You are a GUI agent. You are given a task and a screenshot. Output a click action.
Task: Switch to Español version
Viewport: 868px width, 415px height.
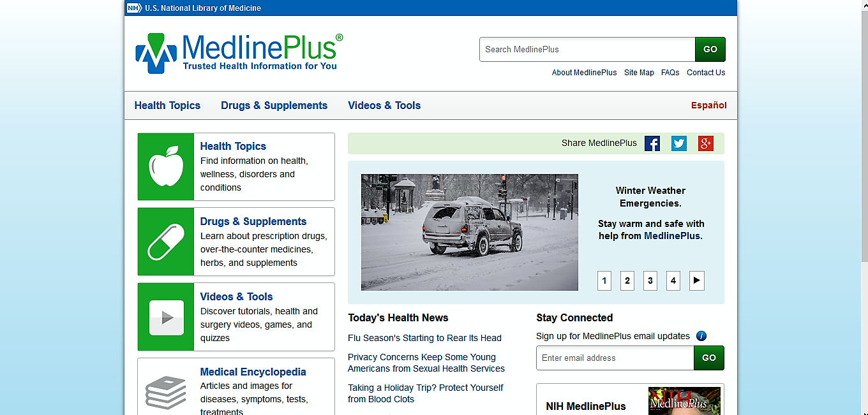tap(709, 106)
